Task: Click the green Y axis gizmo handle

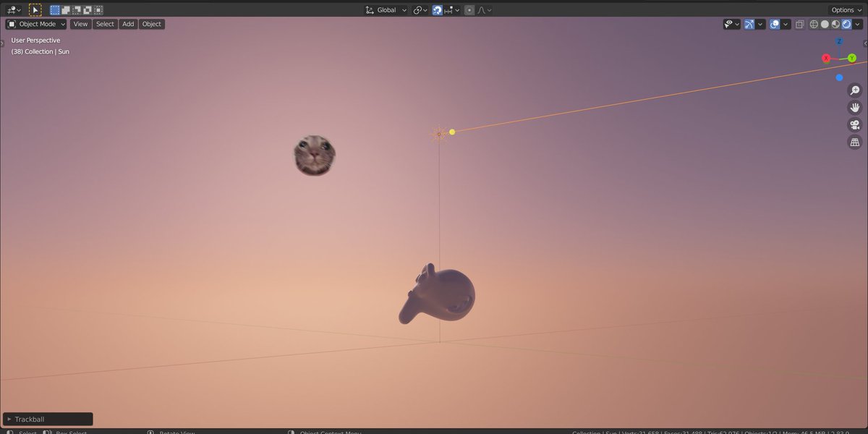Action: [x=852, y=58]
